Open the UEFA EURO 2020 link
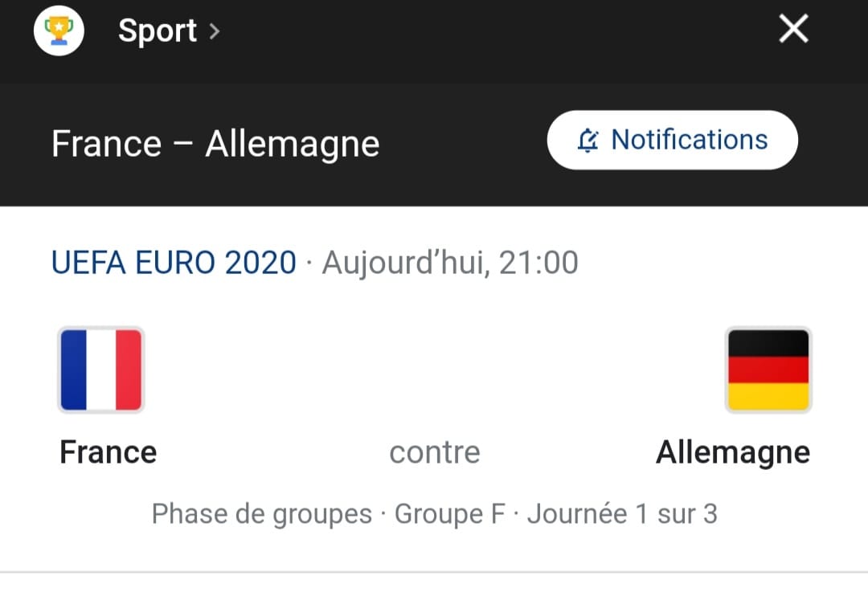The image size is (868, 592). 174,262
